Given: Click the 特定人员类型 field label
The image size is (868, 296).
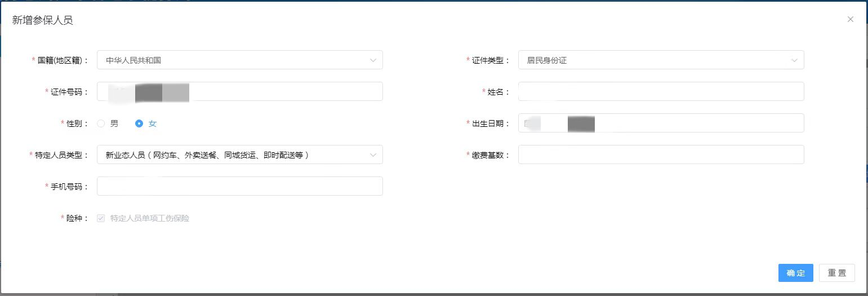Looking at the screenshot, I should coord(61,155).
